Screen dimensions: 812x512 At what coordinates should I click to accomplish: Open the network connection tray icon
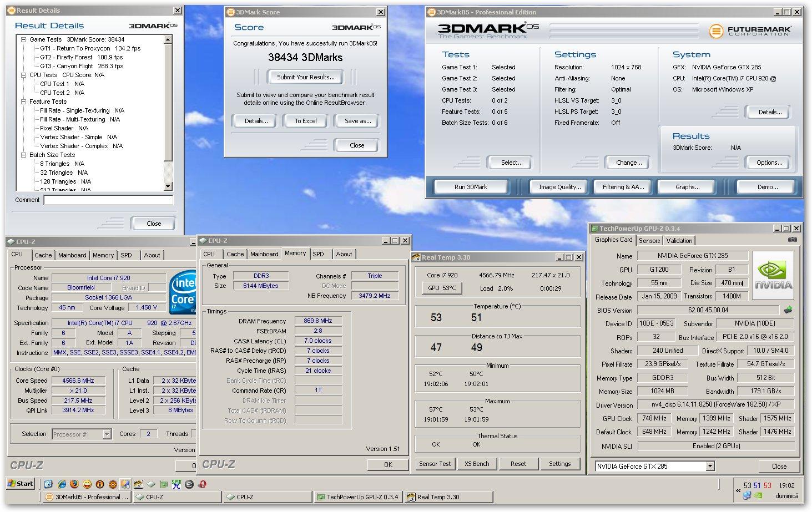pos(748,495)
